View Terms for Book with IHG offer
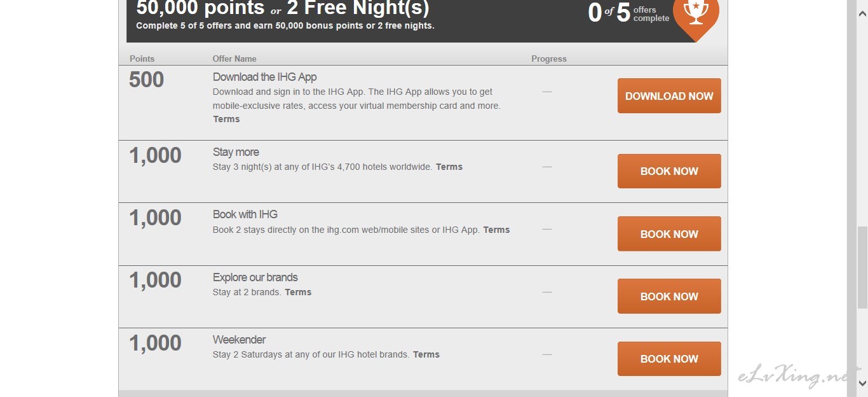The width and height of the screenshot is (868, 397). click(x=496, y=230)
